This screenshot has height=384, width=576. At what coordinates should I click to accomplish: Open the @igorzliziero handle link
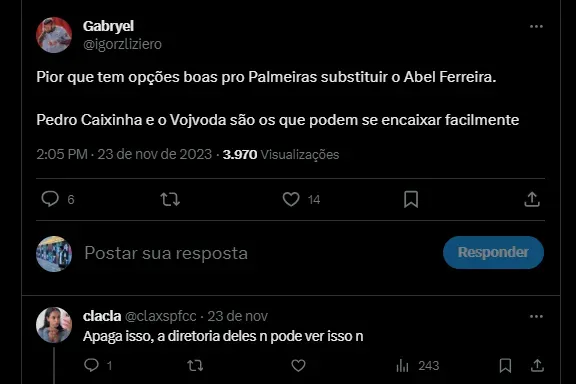[x=122, y=44]
